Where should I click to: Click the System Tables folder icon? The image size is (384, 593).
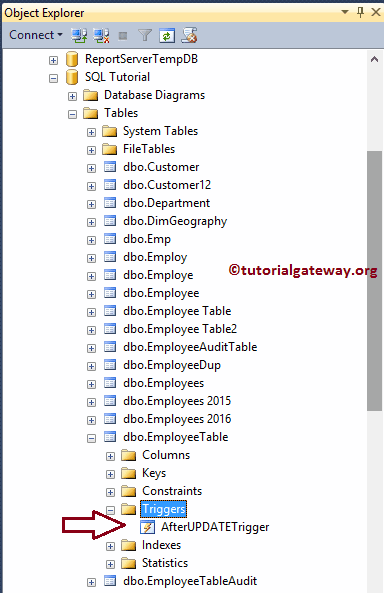(x=110, y=131)
